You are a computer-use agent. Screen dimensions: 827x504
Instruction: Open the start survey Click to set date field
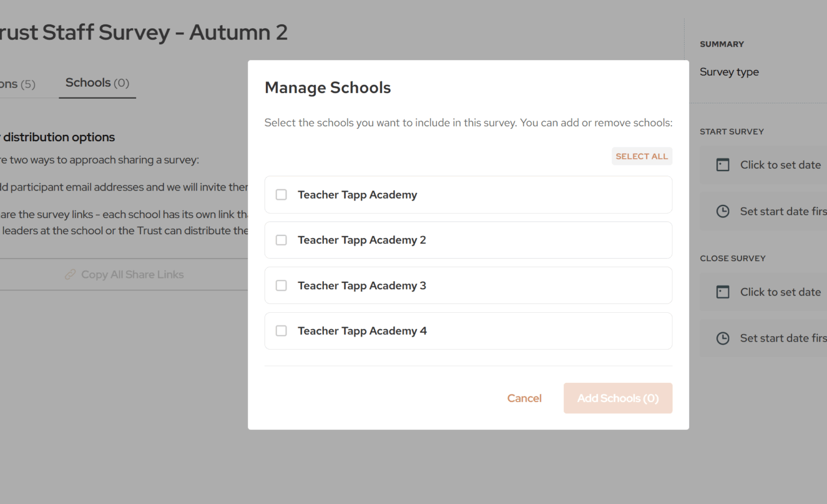coord(780,165)
